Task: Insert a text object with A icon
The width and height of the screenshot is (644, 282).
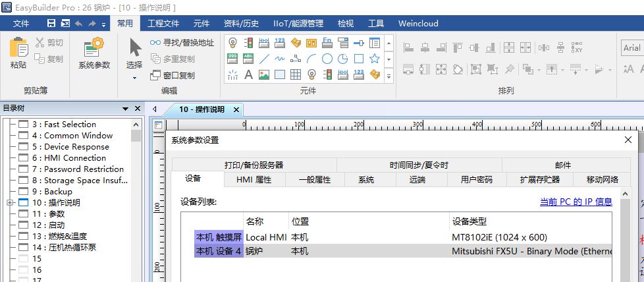Action: coord(249,74)
